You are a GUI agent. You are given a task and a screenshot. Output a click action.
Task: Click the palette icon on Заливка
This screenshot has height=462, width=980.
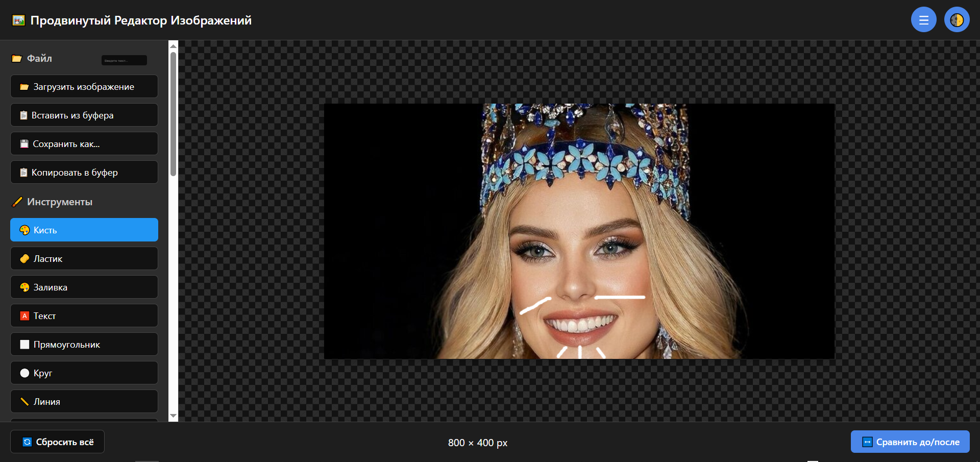coord(24,287)
